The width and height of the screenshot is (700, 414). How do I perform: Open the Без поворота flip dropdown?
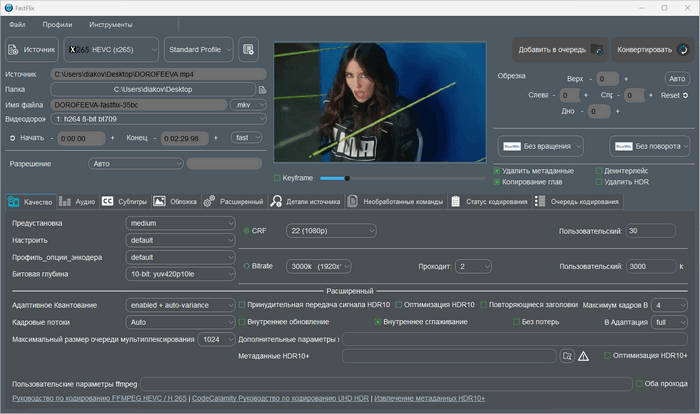click(650, 146)
